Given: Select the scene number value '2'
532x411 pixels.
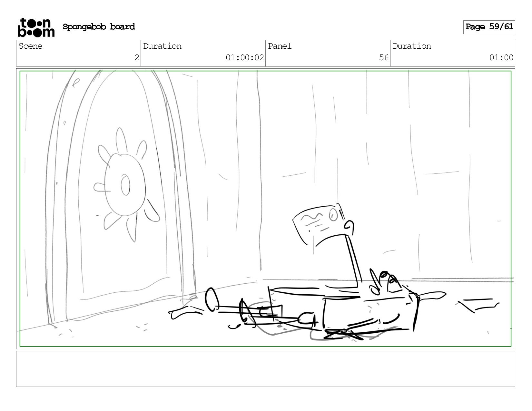Looking at the screenshot, I should pyautogui.click(x=137, y=58).
